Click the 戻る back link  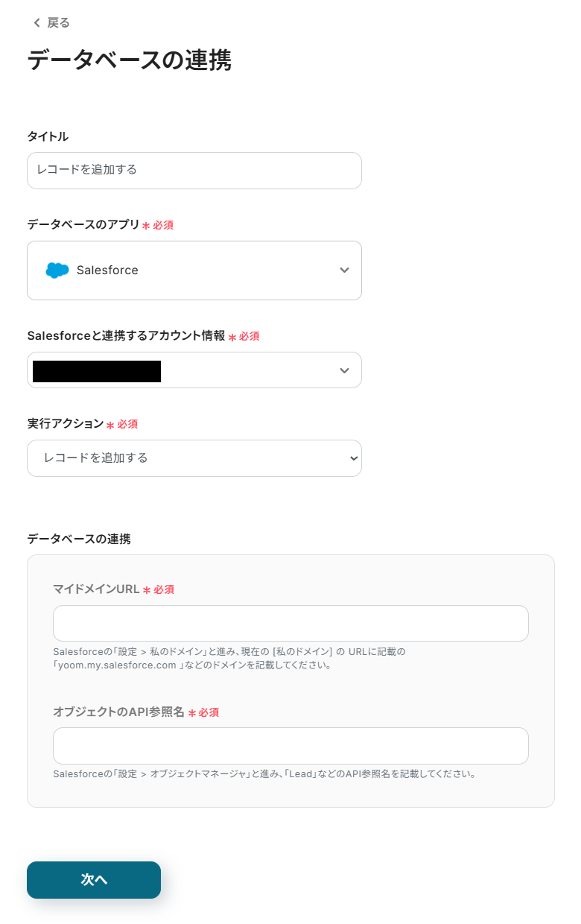(x=58, y=23)
